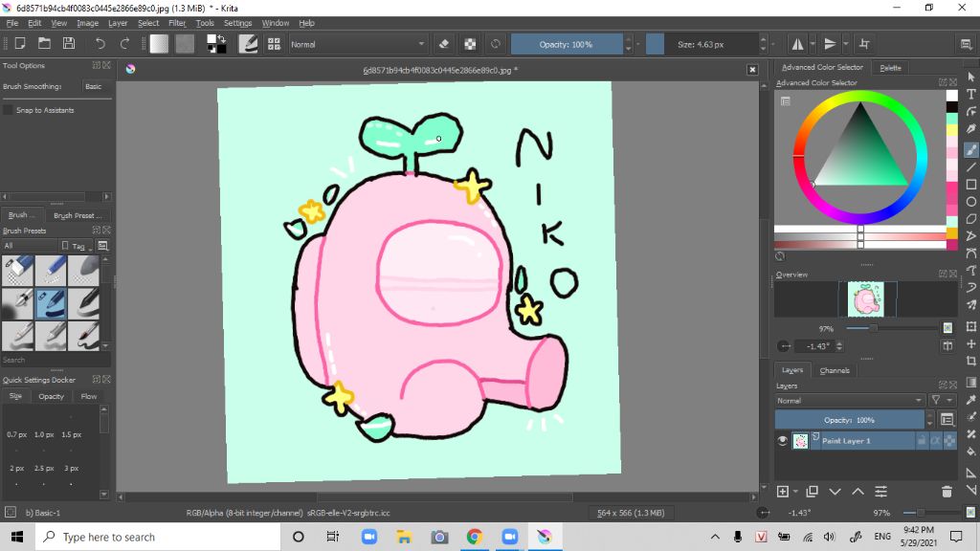Open the Filter menu

tap(177, 23)
